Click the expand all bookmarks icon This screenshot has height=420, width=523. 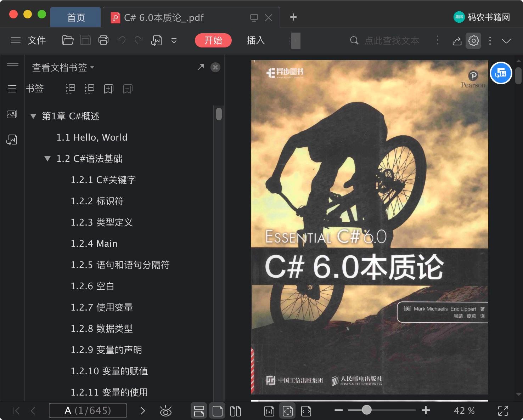point(71,89)
